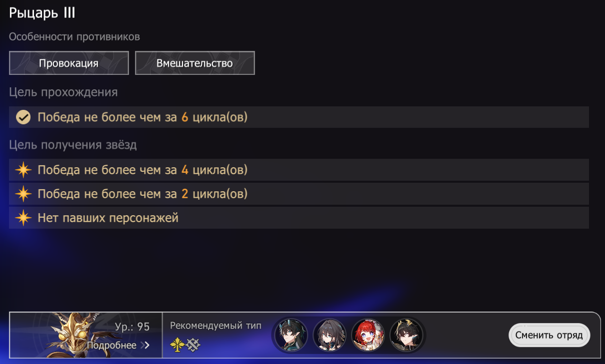Select the victory in 6 cycles objective row
Viewport: 605px width, 364px height.
point(299,117)
